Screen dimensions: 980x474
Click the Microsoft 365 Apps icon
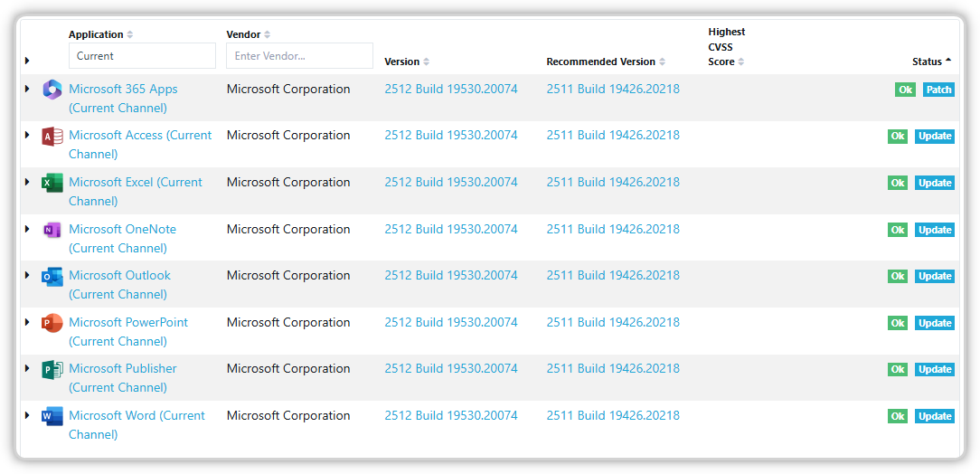tap(52, 90)
